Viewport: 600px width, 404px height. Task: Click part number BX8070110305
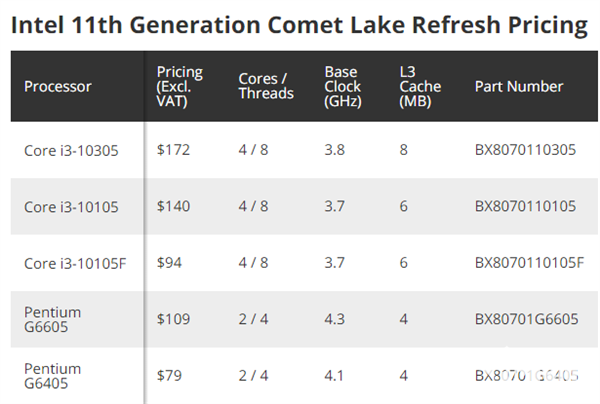coord(525,151)
